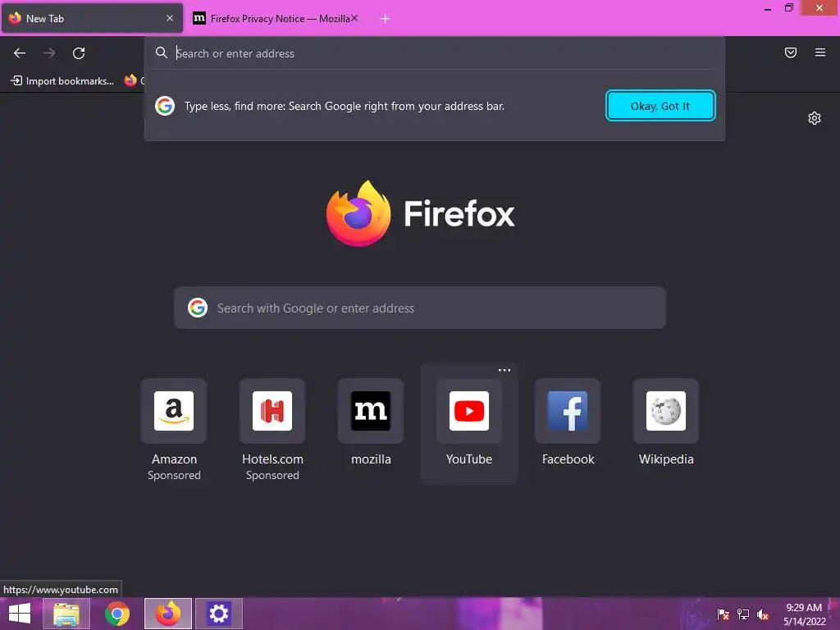Open the YouTube tile three-dot menu

click(x=504, y=370)
